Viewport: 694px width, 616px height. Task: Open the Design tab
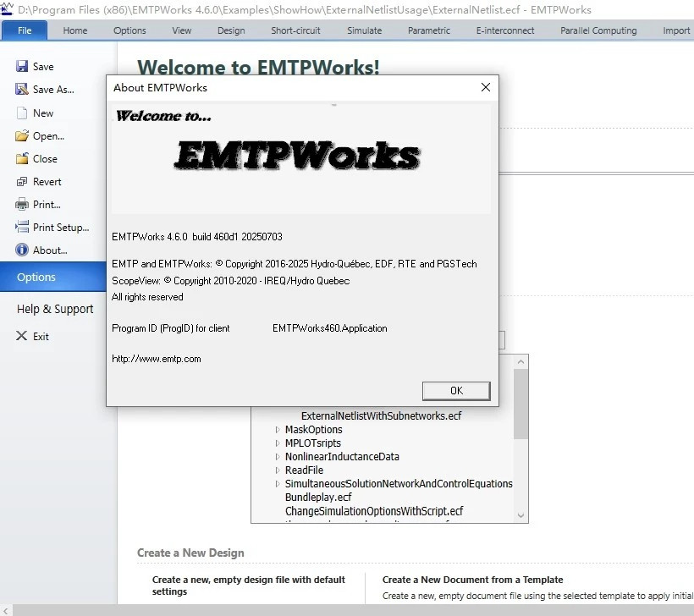231,30
